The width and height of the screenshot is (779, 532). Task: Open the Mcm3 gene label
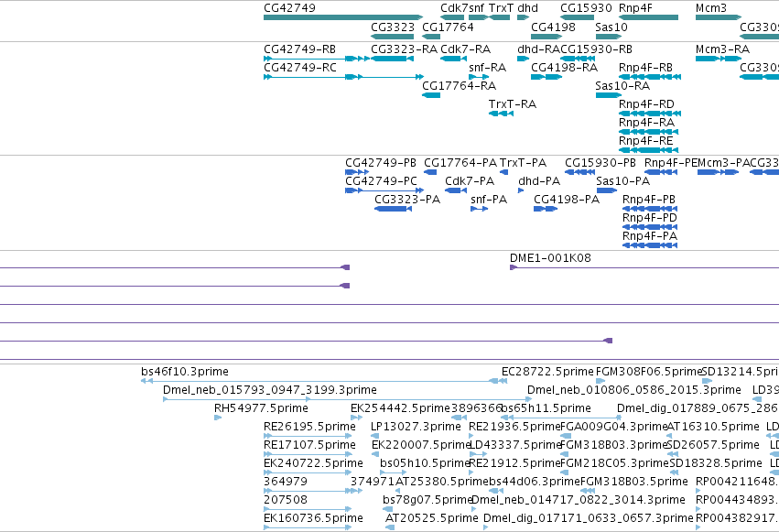point(711,8)
